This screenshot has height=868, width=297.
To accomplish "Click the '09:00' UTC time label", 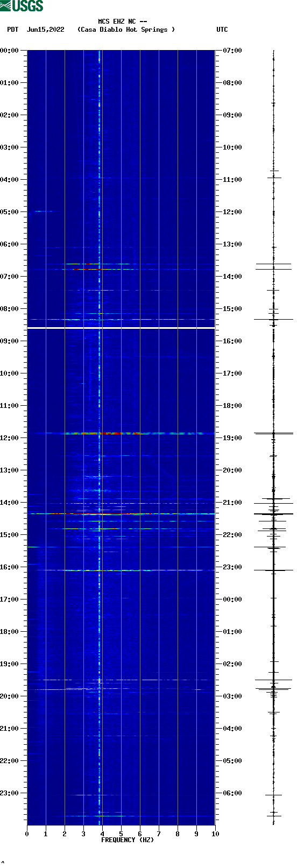I will tap(232, 115).
